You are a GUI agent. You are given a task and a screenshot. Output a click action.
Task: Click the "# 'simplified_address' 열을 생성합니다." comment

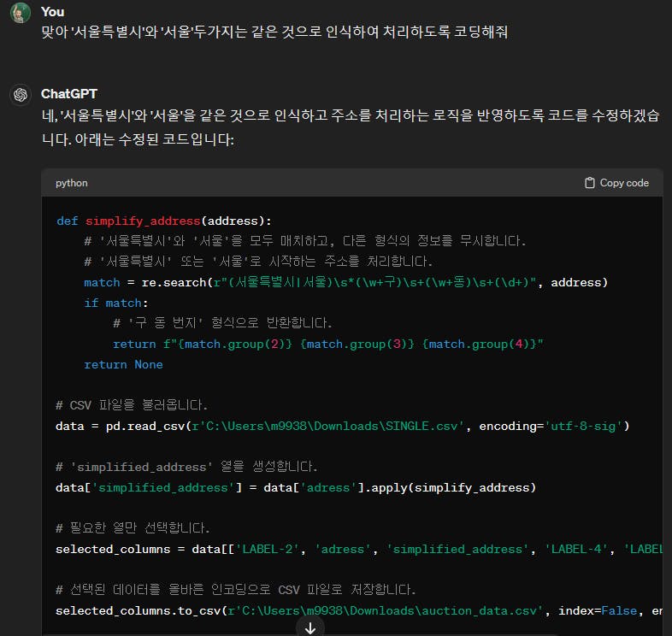(186, 467)
